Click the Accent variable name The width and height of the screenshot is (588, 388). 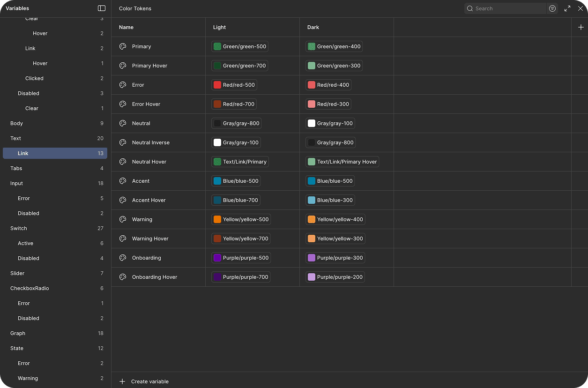(141, 181)
